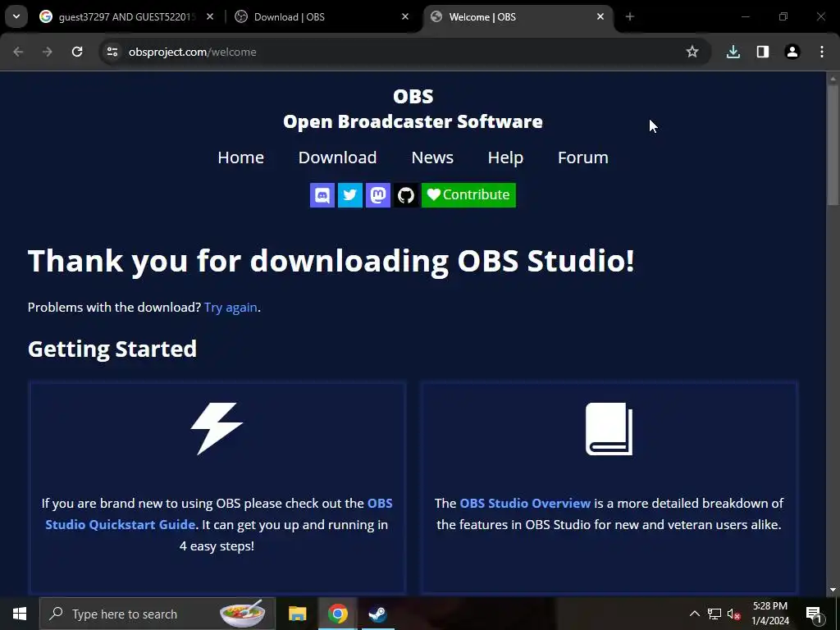Open the notification center icon
The image size is (840, 630).
point(814,614)
